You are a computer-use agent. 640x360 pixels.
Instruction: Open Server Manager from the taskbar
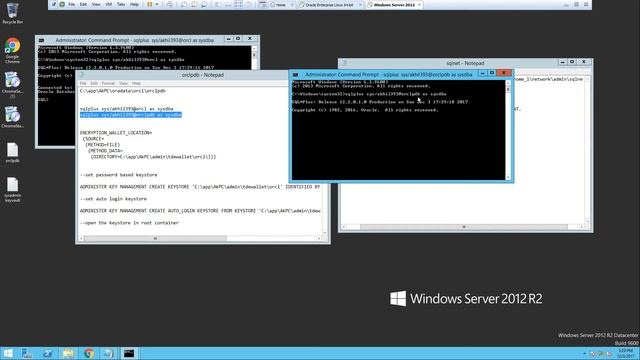[x=27, y=353]
